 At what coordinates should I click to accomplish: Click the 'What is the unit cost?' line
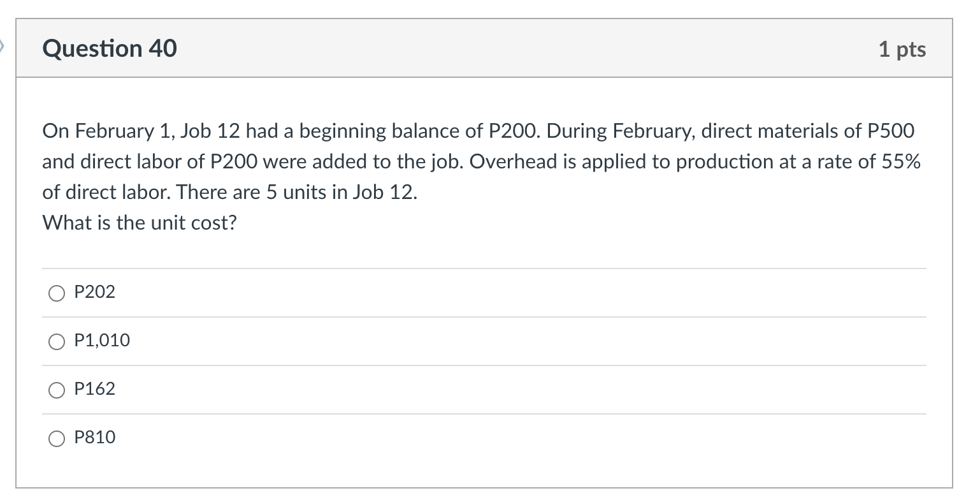pos(139,223)
